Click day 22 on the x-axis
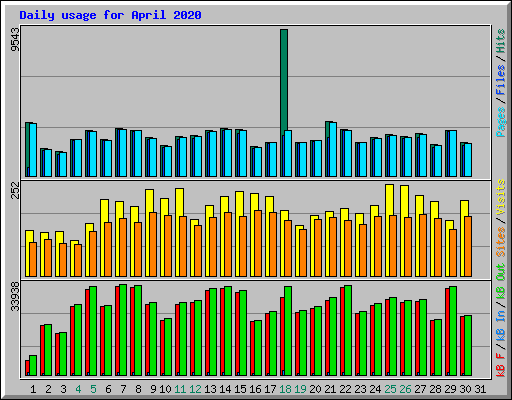512x400 pixels. (345, 389)
